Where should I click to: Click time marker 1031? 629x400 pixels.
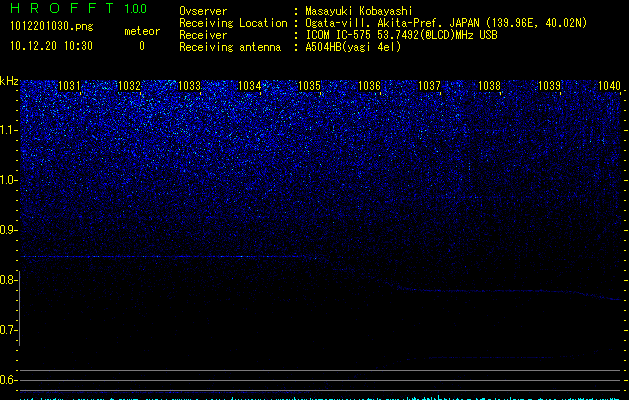[69, 86]
